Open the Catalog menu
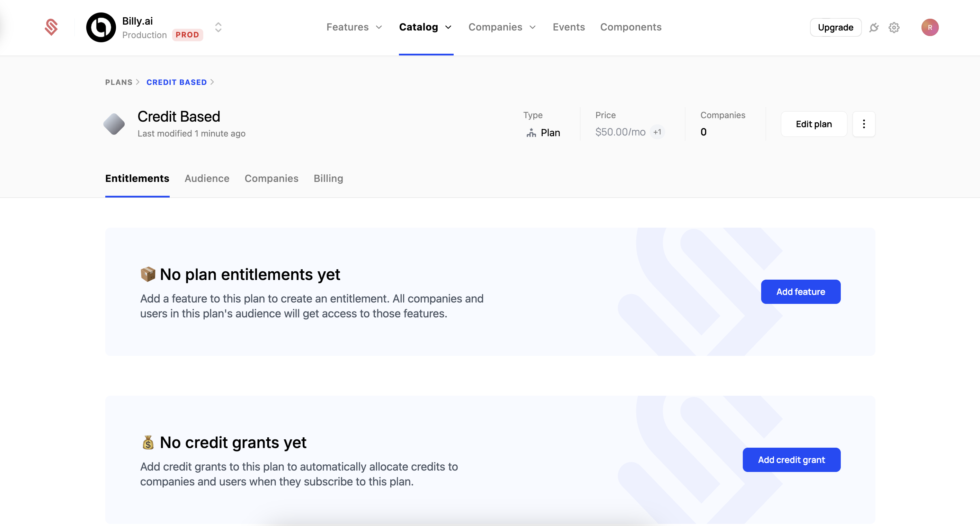Image resolution: width=980 pixels, height=526 pixels. click(425, 27)
